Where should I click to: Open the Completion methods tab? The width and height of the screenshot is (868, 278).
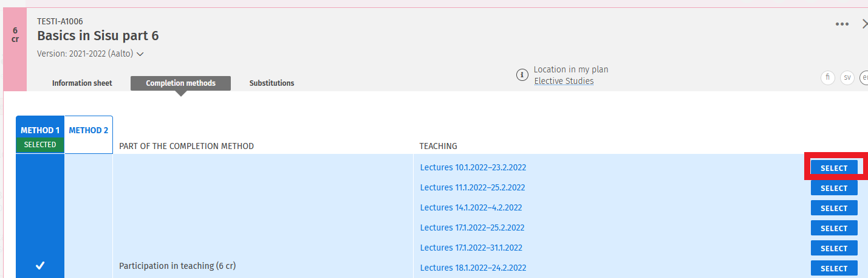coord(180,83)
